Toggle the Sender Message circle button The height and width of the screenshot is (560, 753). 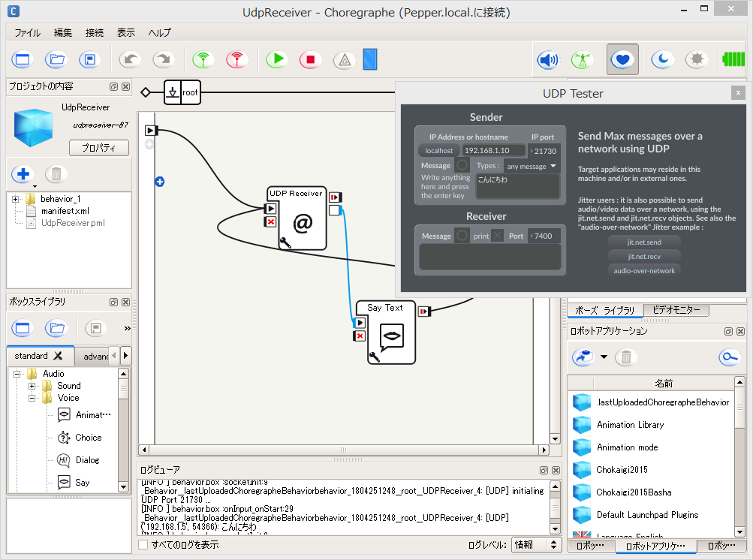(x=462, y=165)
